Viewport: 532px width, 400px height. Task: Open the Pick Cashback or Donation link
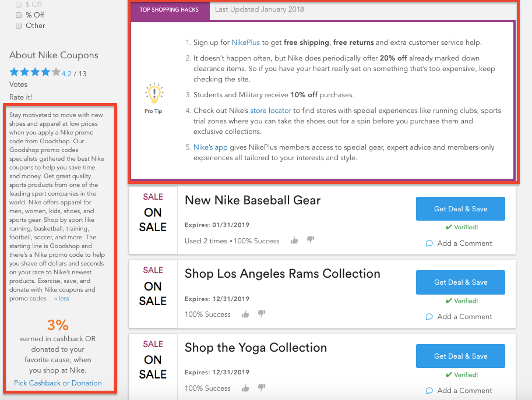tap(58, 383)
